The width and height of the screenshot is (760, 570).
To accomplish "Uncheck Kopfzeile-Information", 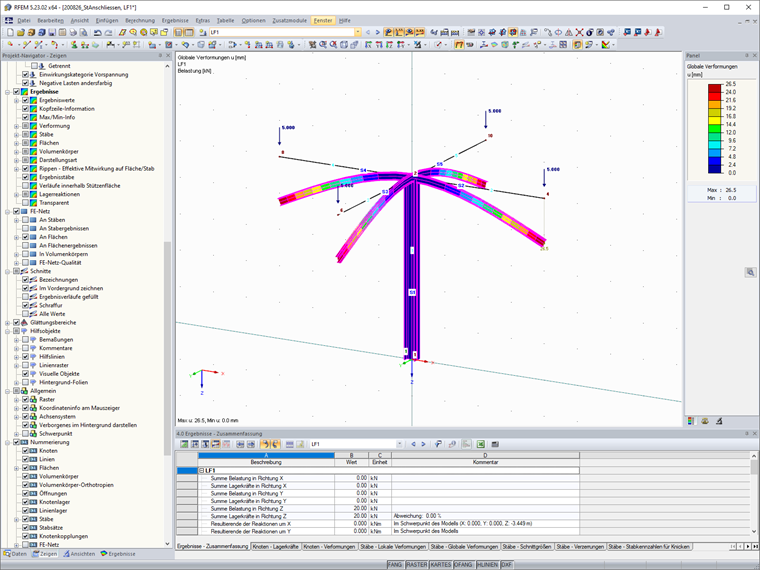I will click(x=25, y=109).
